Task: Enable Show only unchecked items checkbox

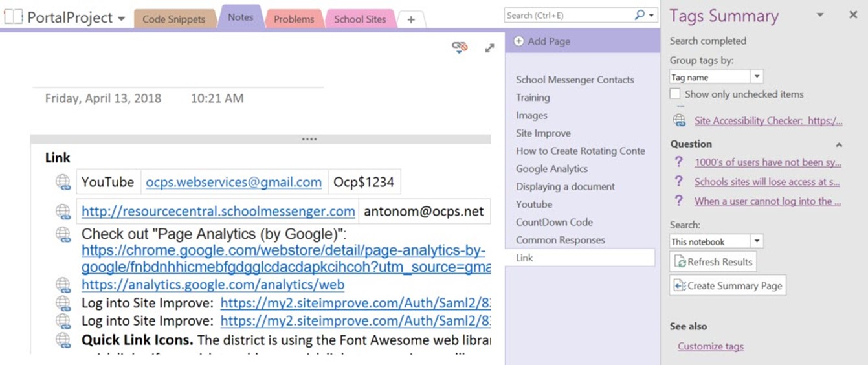Action: [x=675, y=94]
